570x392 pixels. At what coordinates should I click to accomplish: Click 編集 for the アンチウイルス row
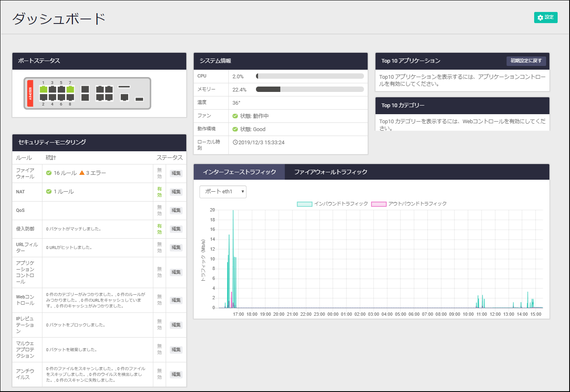(176, 375)
